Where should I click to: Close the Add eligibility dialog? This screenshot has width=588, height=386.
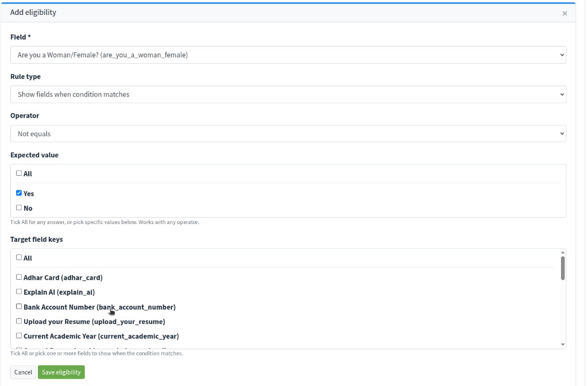[564, 14]
